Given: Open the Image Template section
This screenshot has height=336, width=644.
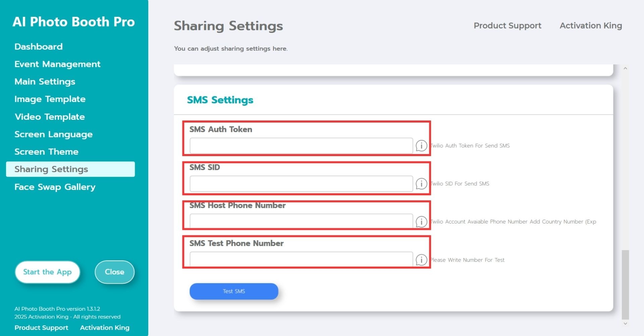Looking at the screenshot, I should pos(50,99).
